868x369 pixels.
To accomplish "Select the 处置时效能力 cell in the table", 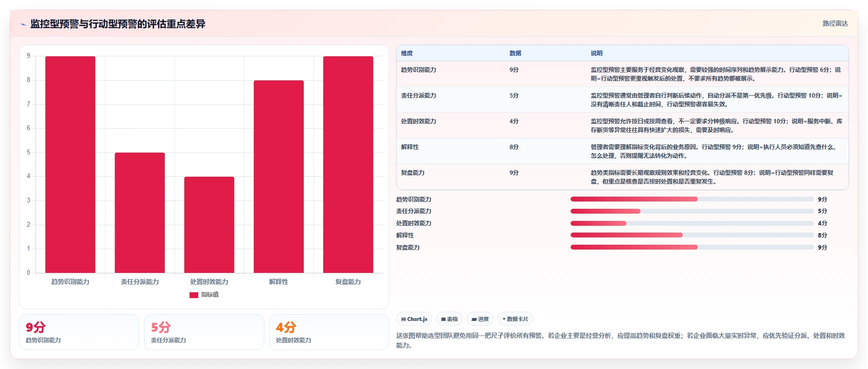I will 418,121.
